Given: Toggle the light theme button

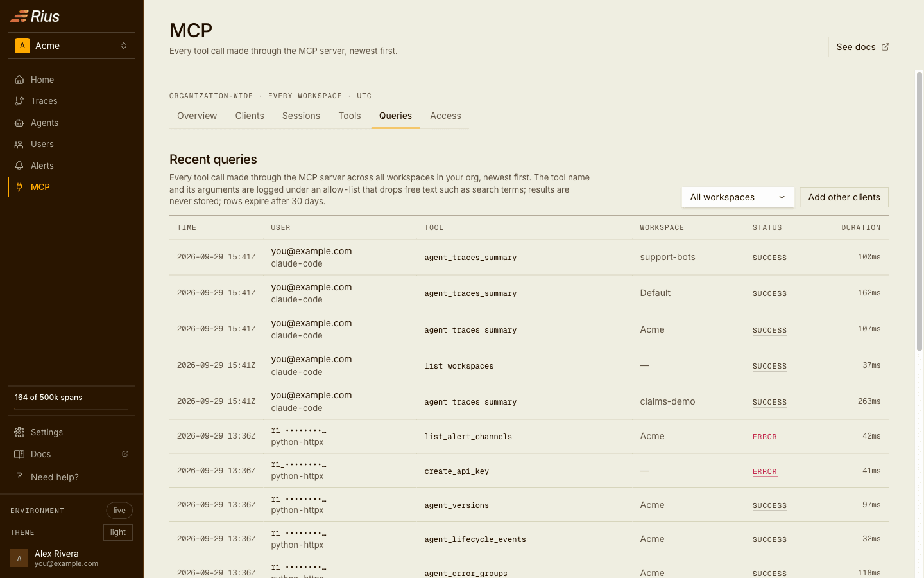Looking at the screenshot, I should pyautogui.click(x=118, y=532).
